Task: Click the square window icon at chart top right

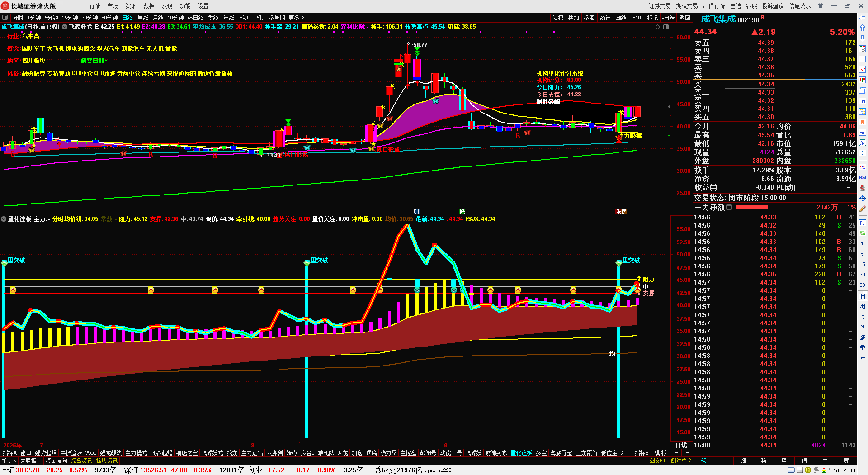Action: (666, 27)
